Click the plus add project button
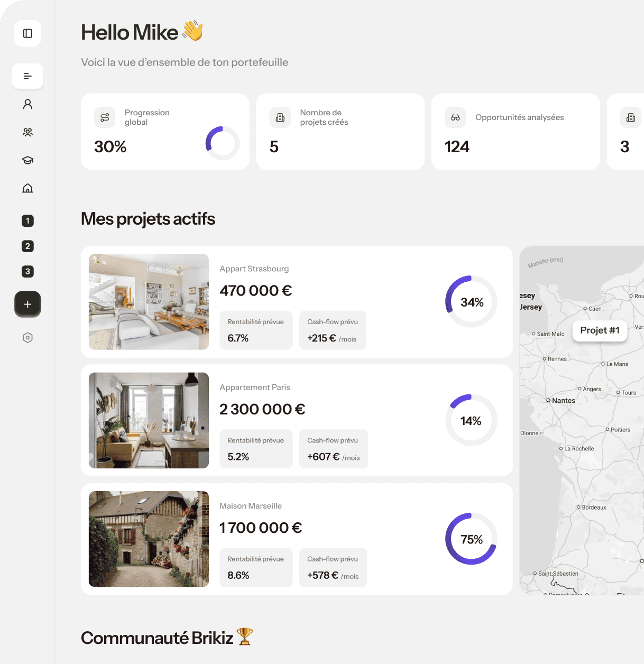This screenshot has width=644, height=664. click(x=27, y=304)
